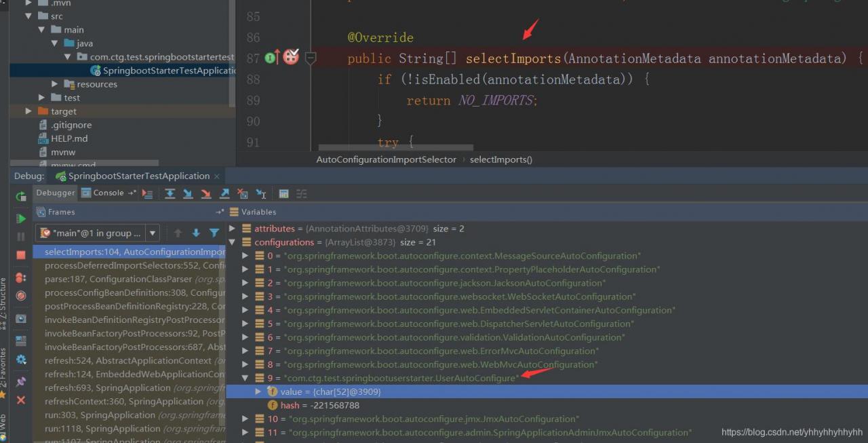
Task: Open the Evaluate Expression calculator
Action: pyautogui.click(x=283, y=194)
